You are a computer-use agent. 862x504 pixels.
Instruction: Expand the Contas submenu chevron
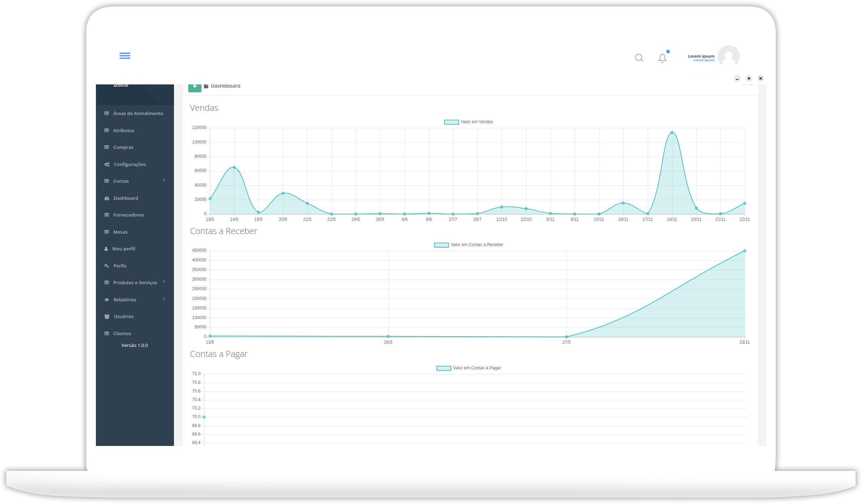coord(164,181)
